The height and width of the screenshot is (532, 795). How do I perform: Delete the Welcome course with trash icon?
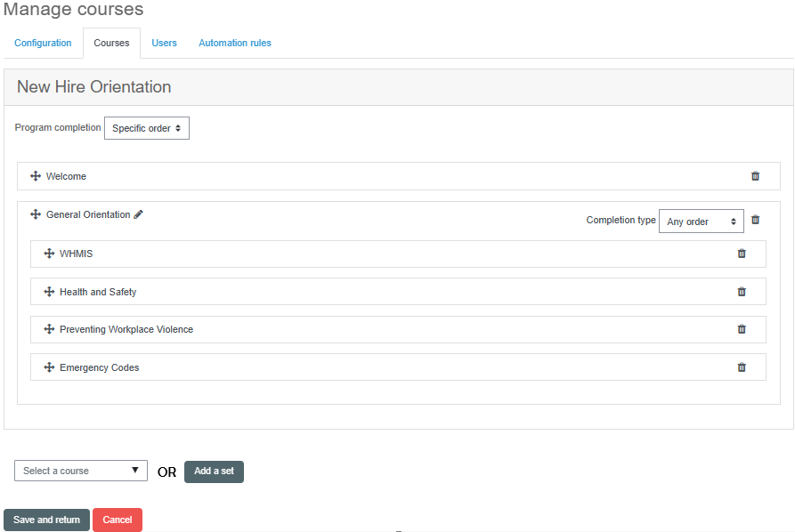coord(755,176)
